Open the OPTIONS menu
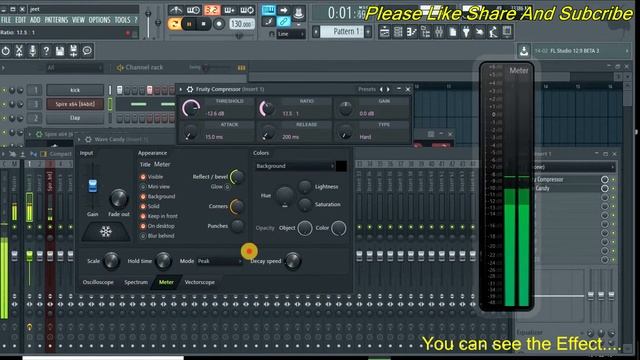Image resolution: width=640 pixels, height=360 pixels. [x=100, y=20]
